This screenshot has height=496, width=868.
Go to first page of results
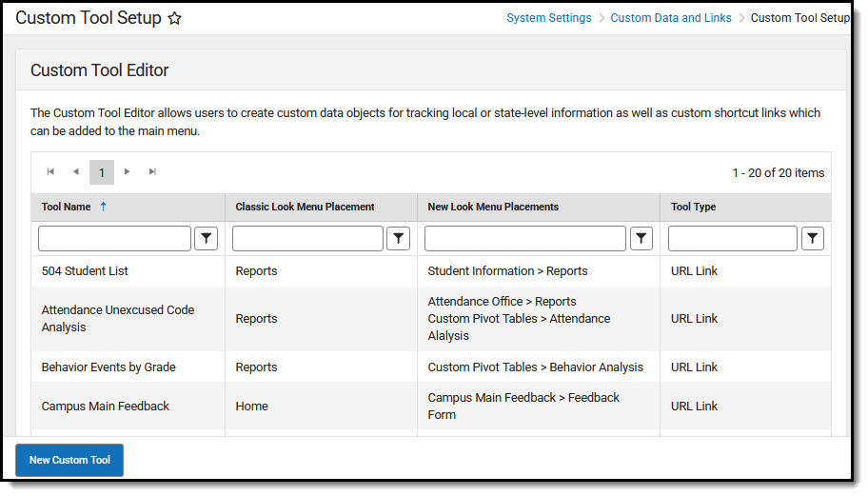click(x=50, y=172)
